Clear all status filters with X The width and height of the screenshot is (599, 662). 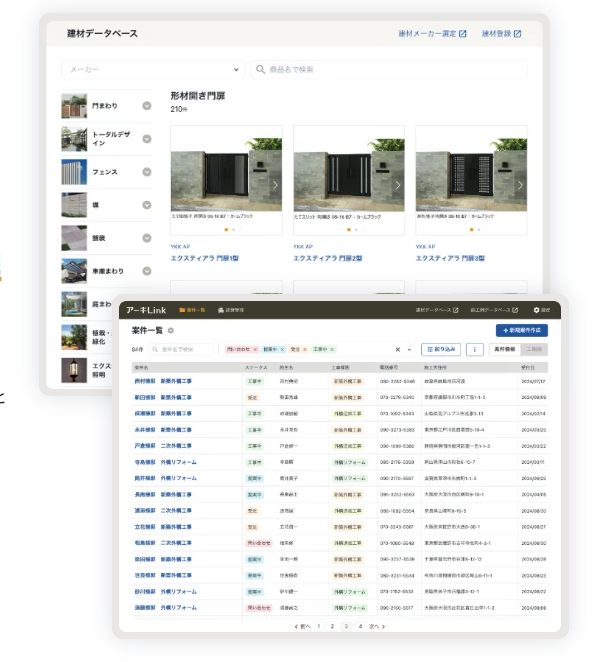(398, 350)
